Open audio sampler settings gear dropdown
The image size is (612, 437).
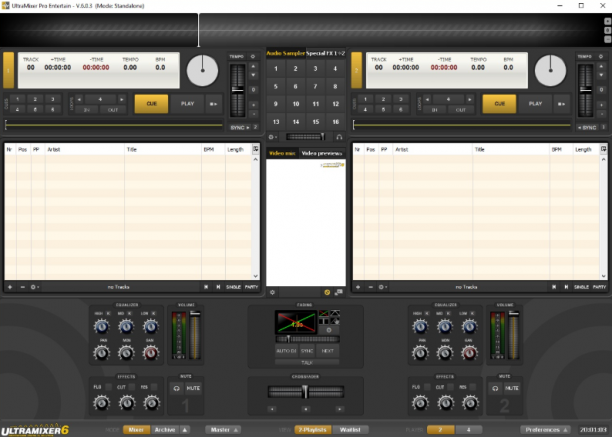coord(273,137)
